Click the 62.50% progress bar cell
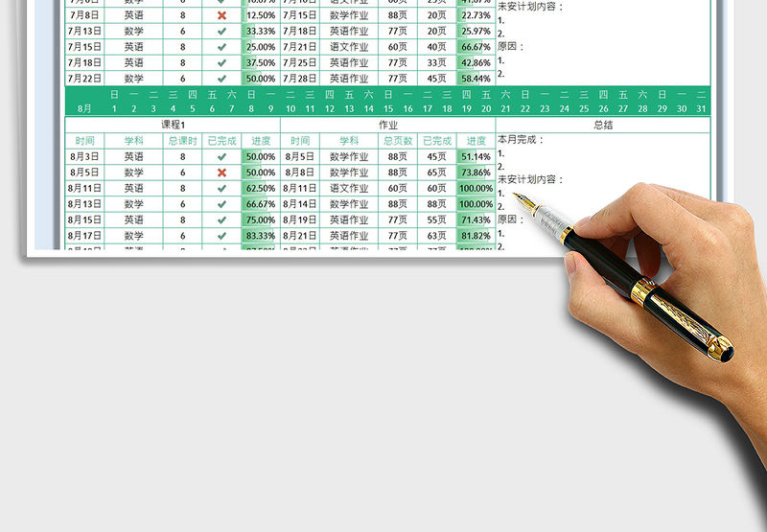The width and height of the screenshot is (767, 532). (260, 189)
